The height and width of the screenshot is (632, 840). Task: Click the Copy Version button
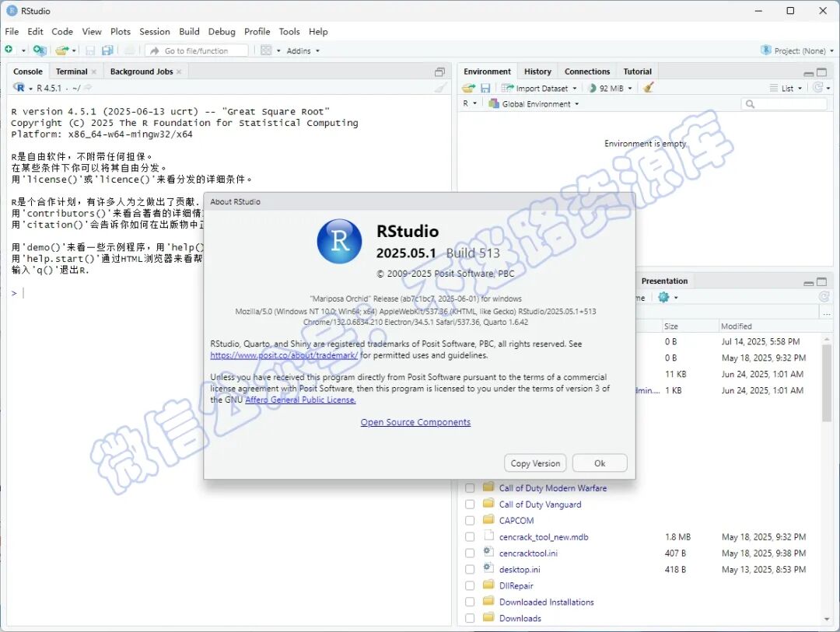(535, 463)
